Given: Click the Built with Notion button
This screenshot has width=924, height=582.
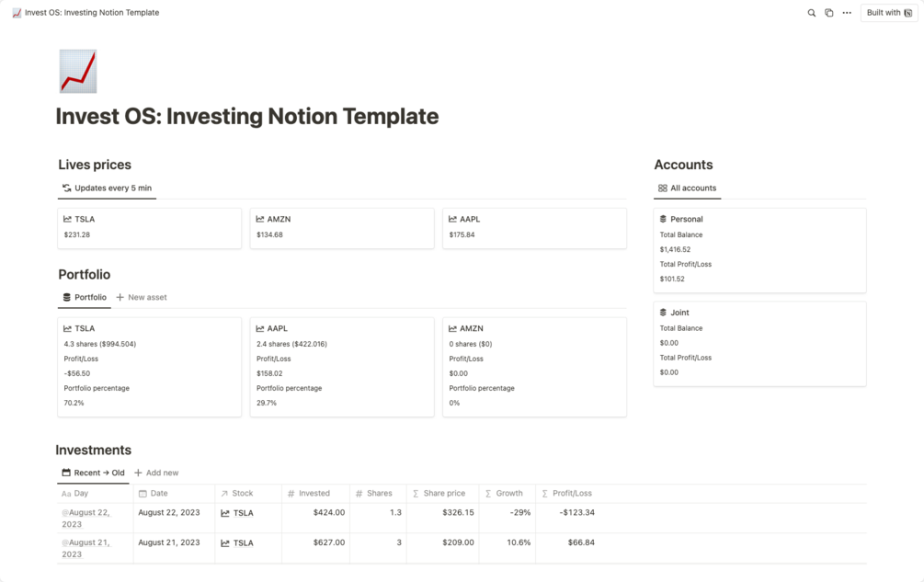Looking at the screenshot, I should click(889, 13).
